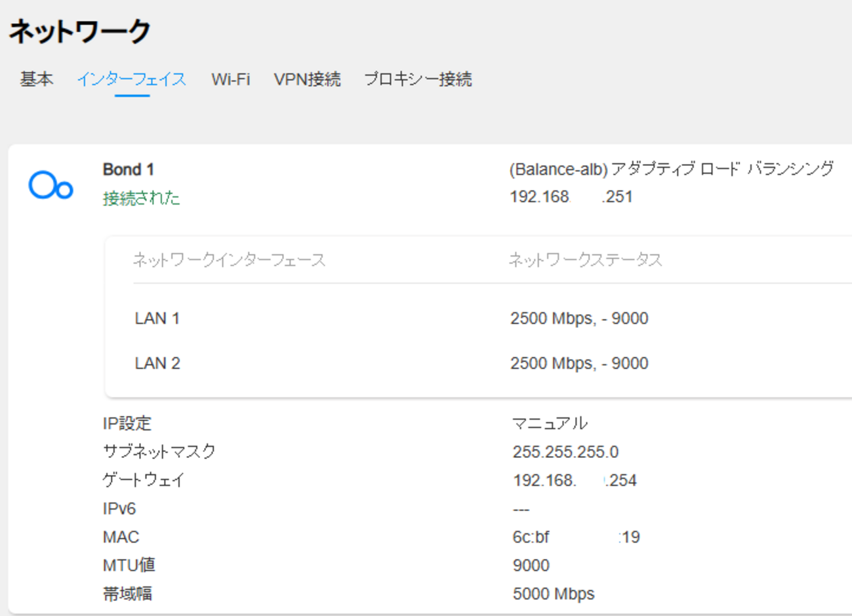This screenshot has height=616, width=852.
Task: Click the ネットワークステータス column header
Action: [x=584, y=259]
